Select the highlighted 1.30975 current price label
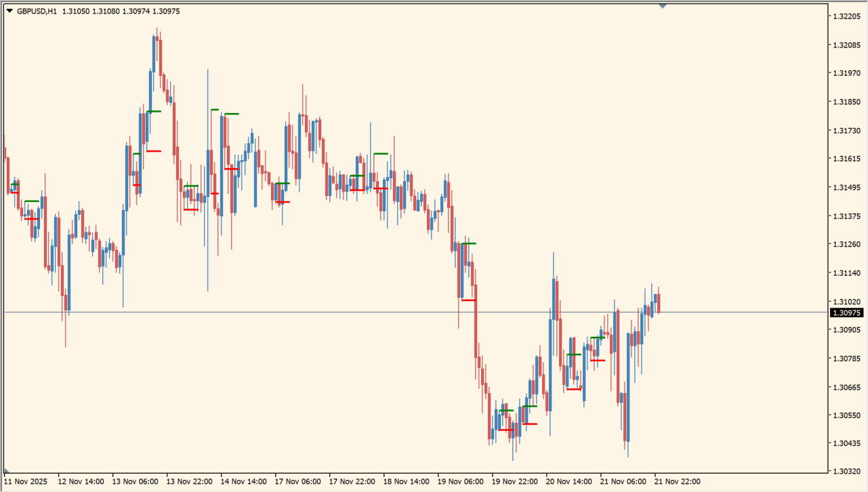868x492 pixels. [846, 312]
